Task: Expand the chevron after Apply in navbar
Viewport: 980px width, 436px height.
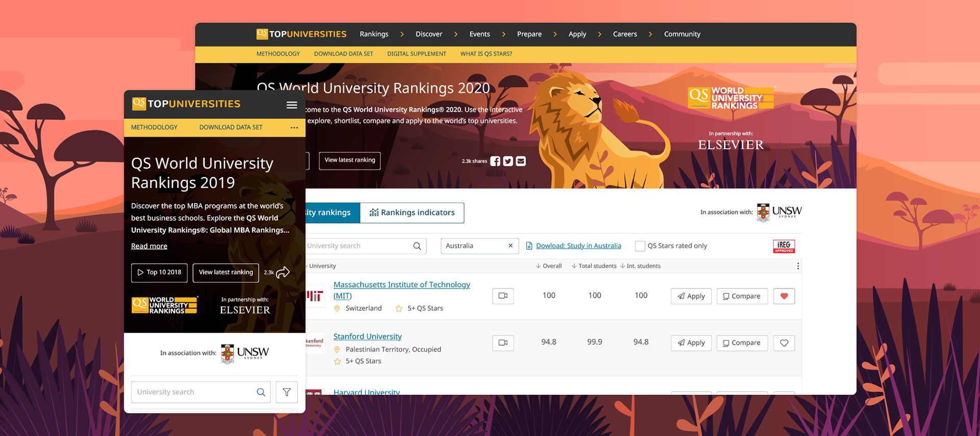Action: coord(600,34)
